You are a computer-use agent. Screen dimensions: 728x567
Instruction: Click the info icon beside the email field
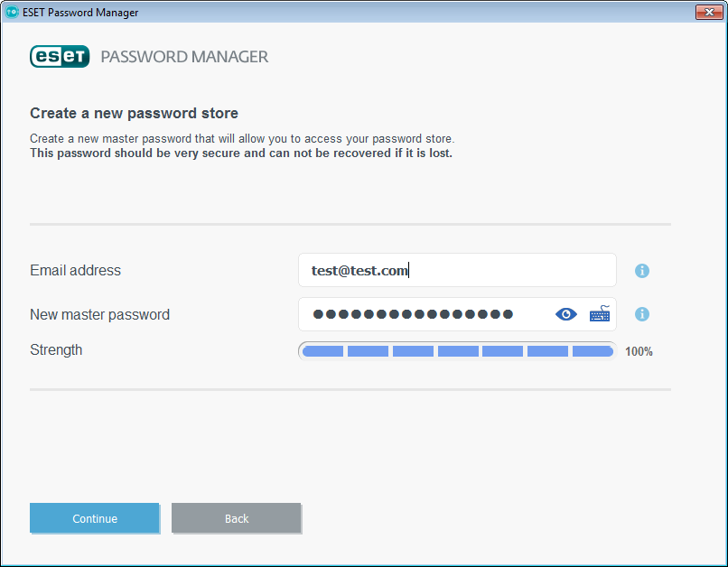pos(641,270)
